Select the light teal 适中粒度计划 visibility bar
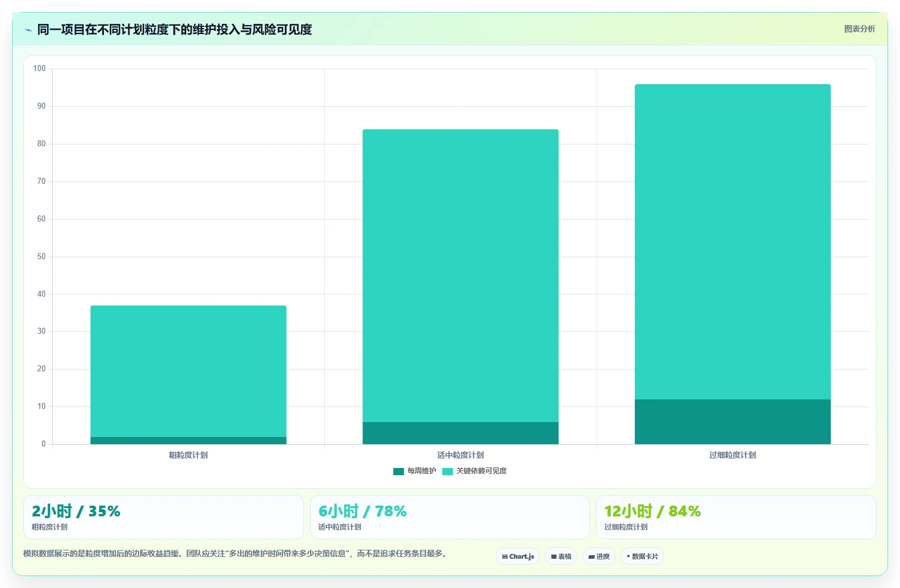The image size is (900, 588). [x=460, y=276]
